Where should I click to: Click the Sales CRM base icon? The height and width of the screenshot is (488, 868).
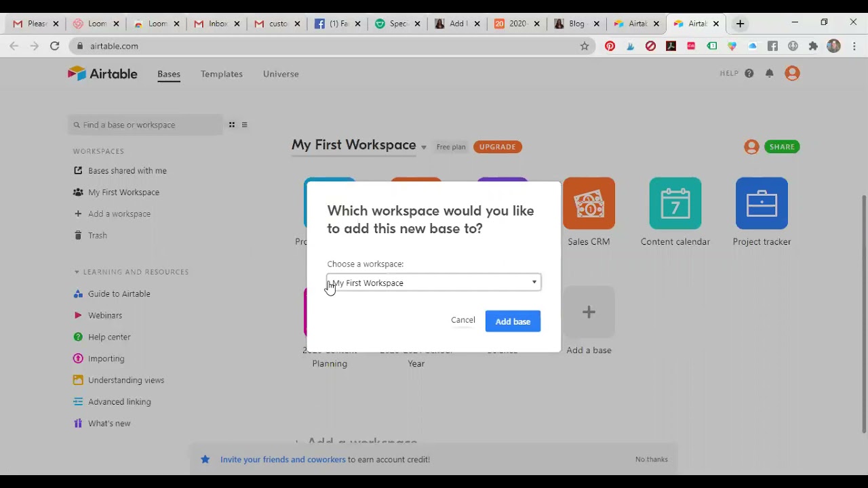click(x=589, y=203)
